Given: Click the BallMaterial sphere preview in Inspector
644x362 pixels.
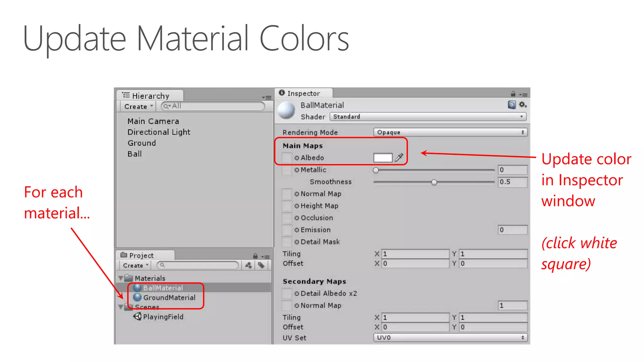Looking at the screenshot, I should coord(286,111).
